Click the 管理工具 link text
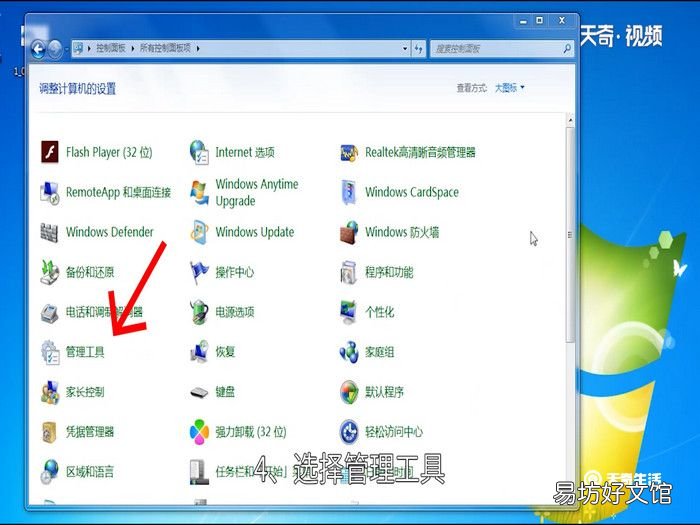 coord(85,352)
